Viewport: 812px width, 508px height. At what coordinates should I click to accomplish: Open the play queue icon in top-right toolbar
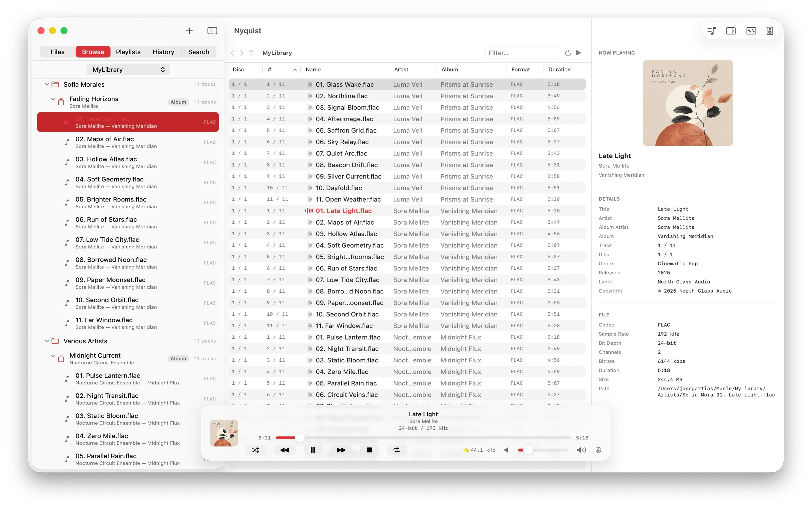tap(711, 31)
